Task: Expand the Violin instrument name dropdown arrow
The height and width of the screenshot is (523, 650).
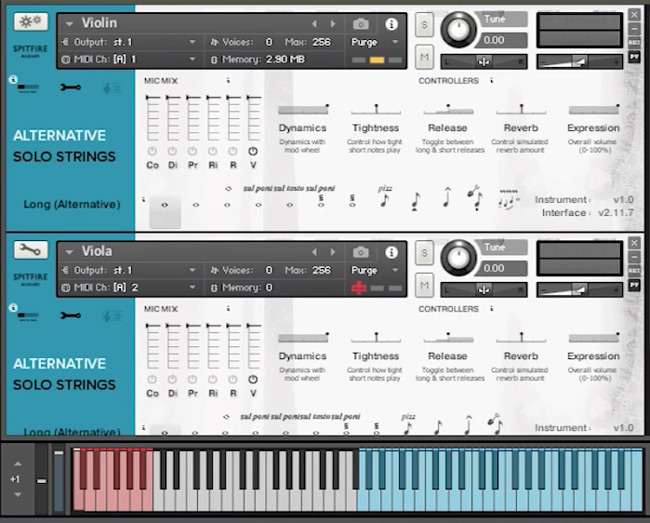Action: click(69, 23)
